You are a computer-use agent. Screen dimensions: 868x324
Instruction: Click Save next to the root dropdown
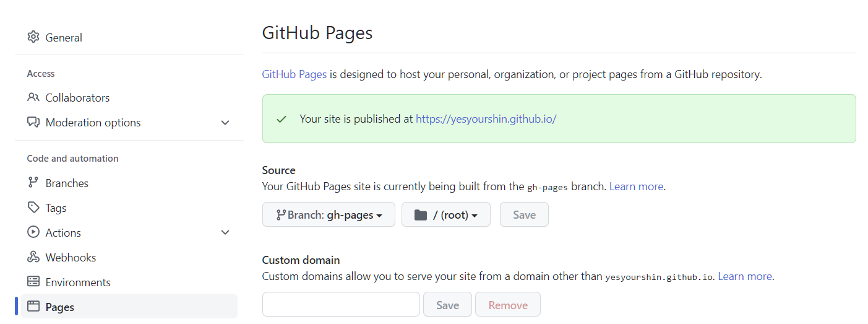tap(524, 214)
